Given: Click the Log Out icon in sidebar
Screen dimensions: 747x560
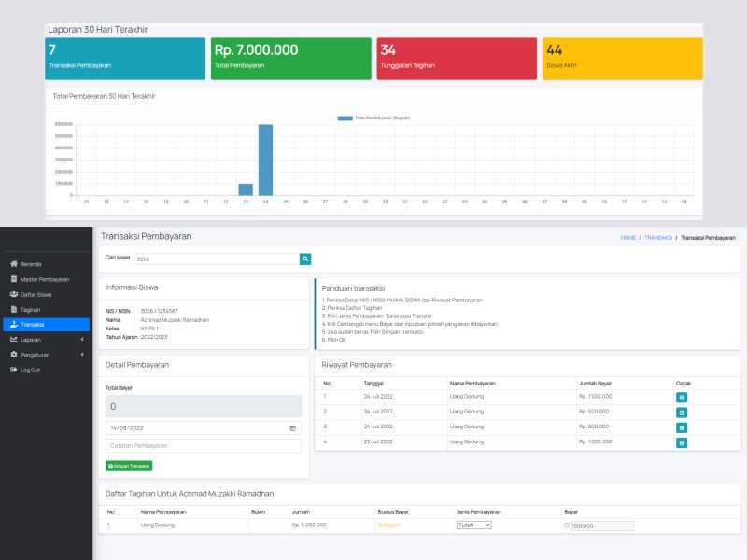Looking at the screenshot, I should click(x=13, y=370).
